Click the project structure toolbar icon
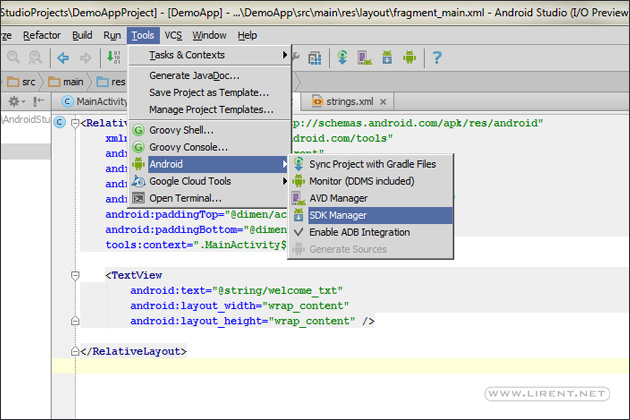This screenshot has height=420, width=630. coord(315,58)
